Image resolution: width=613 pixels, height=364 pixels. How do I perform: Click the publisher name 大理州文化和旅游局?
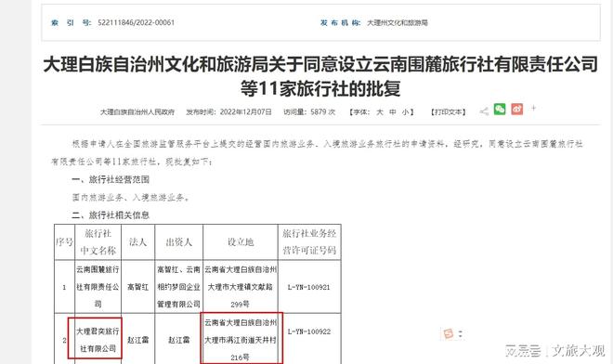[x=398, y=23]
